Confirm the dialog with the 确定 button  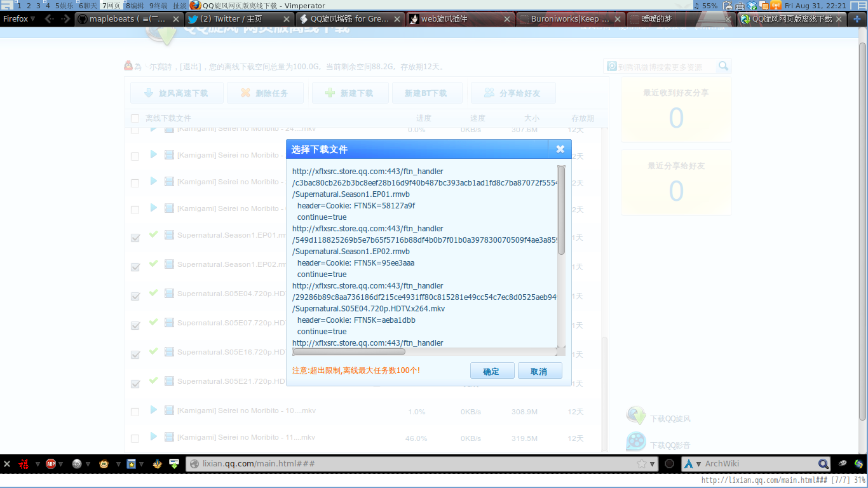click(492, 371)
